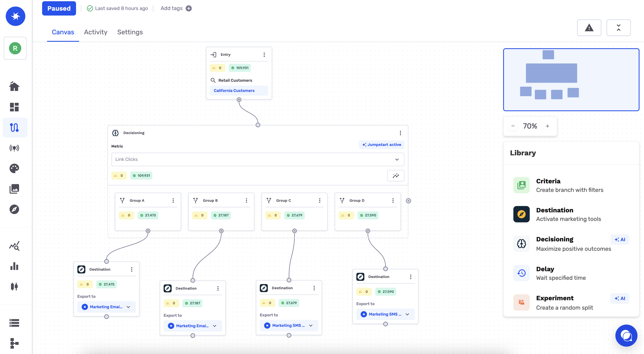Click the blue star logo at top

pyautogui.click(x=16, y=16)
